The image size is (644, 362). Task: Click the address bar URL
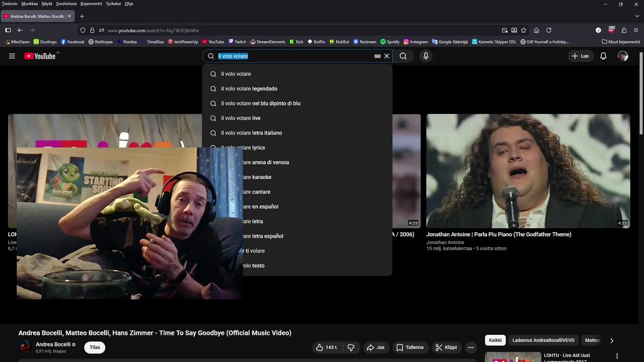click(153, 31)
